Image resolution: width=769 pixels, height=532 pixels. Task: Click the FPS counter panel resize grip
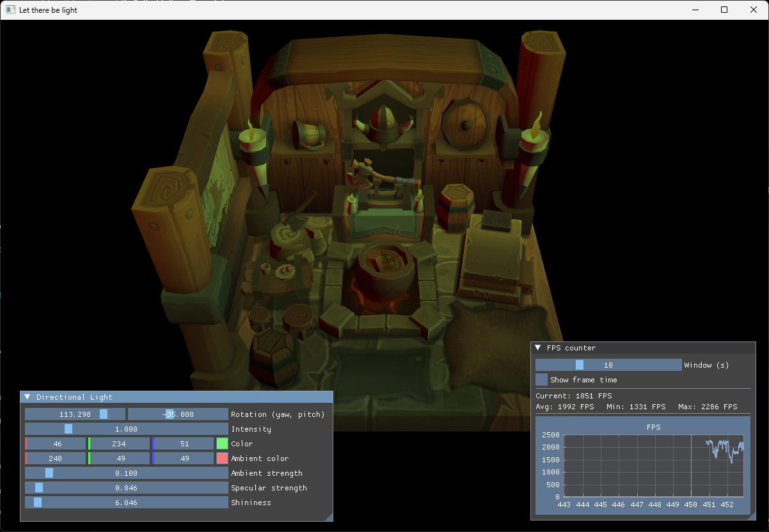[751, 515]
